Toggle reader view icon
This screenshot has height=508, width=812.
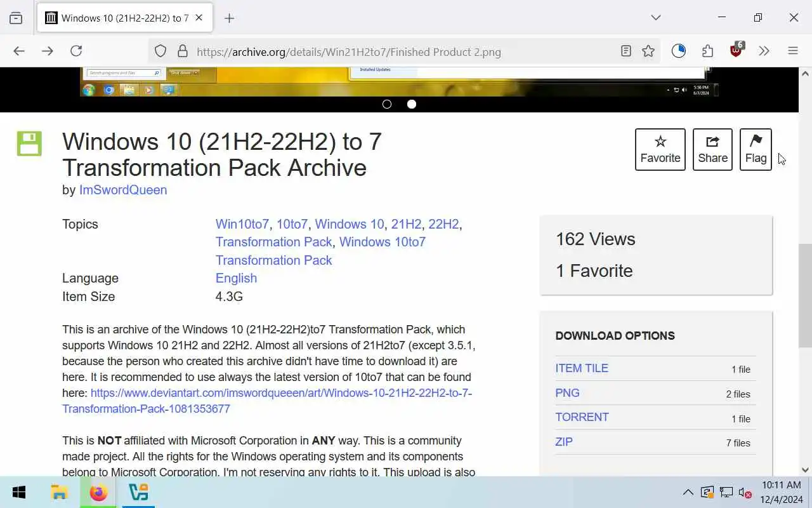626,51
